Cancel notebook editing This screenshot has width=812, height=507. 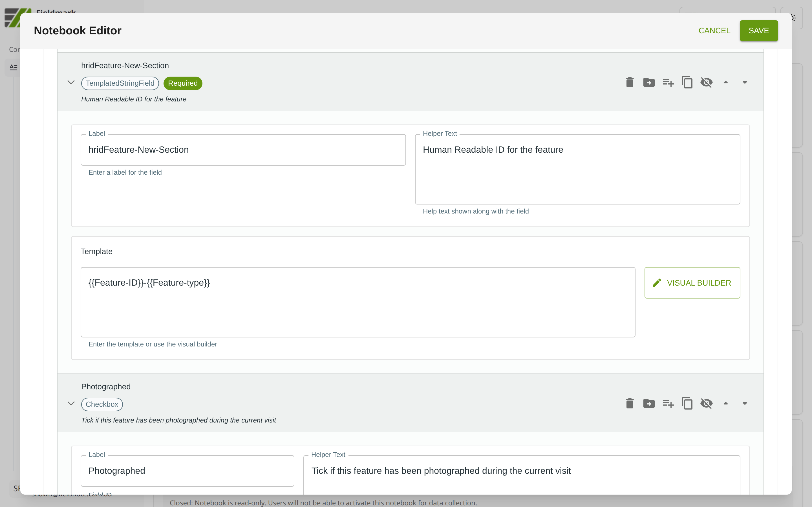714,30
